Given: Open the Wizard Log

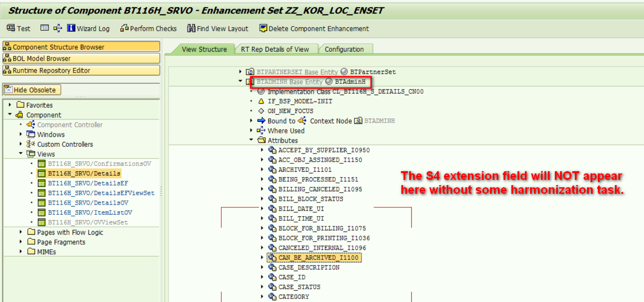Looking at the screenshot, I should pyautogui.click(x=88, y=28).
